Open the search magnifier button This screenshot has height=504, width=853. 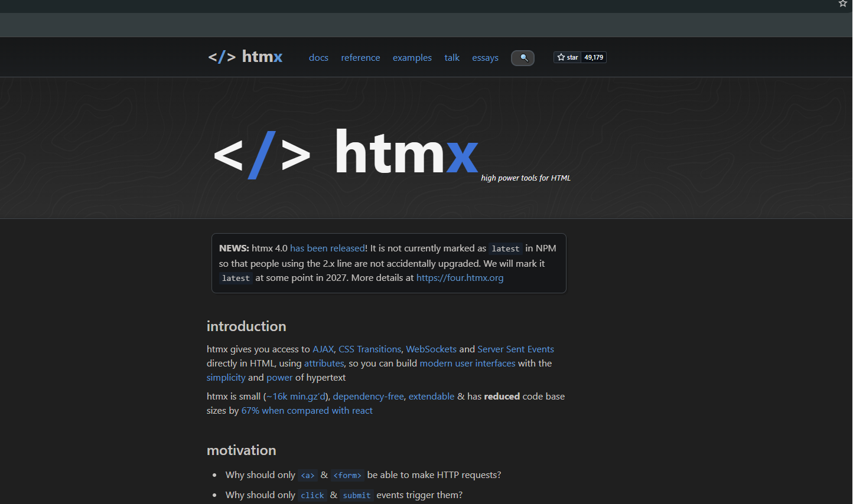click(523, 58)
